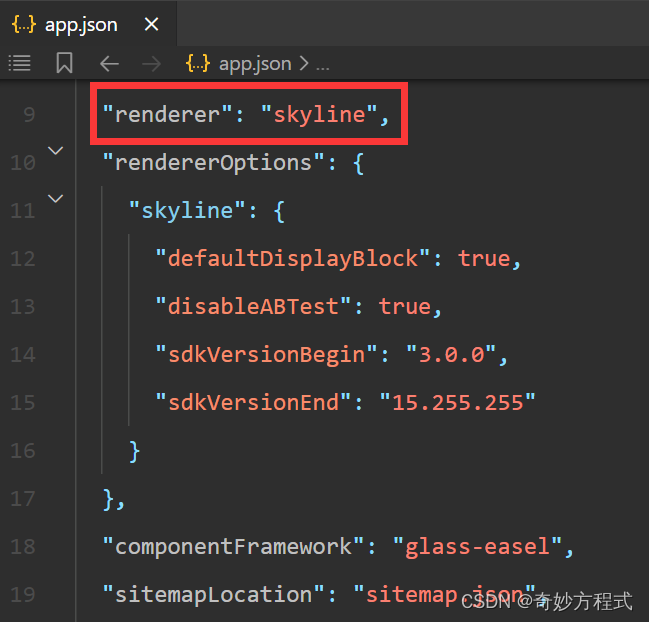The width and height of the screenshot is (649, 622).
Task: Select the app.json editor tab
Action: [88, 24]
